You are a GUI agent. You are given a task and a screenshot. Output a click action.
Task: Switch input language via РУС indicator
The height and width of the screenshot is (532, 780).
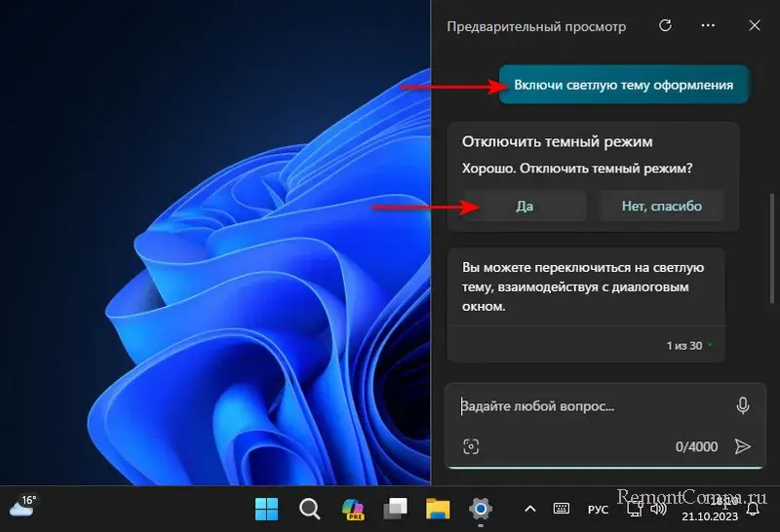click(598, 509)
